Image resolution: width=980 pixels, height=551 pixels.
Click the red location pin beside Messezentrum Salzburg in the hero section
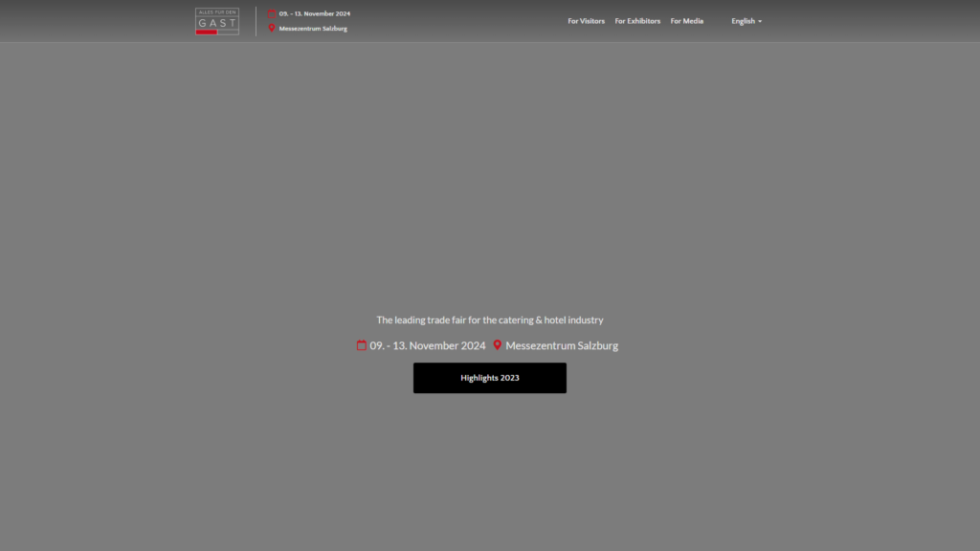[498, 344]
